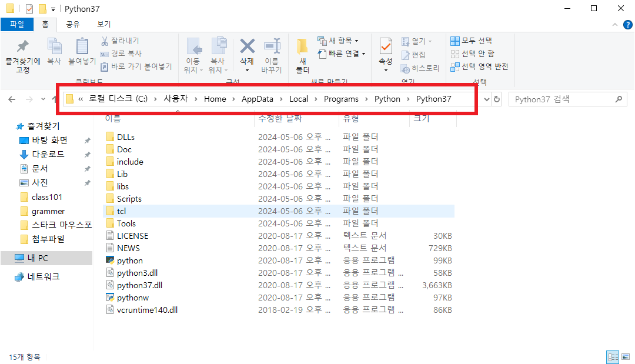The height and width of the screenshot is (364, 635).
Task: Open the 파일 (File) menu tab
Action: tap(17, 24)
